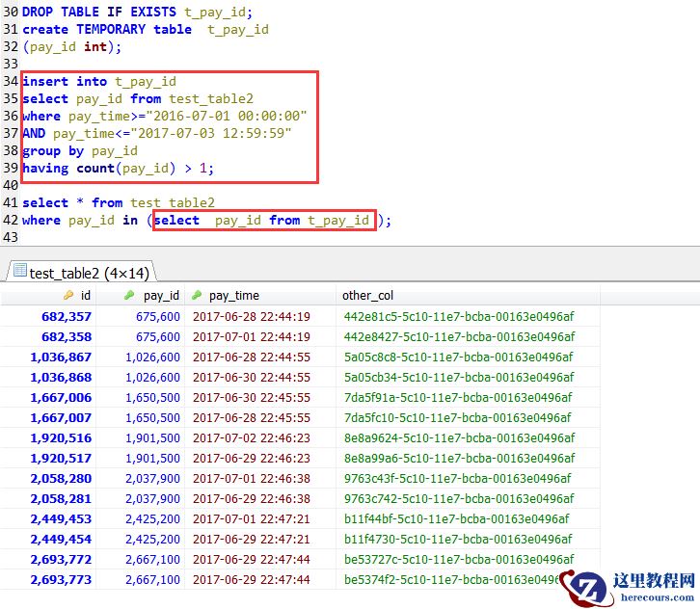Image resolution: width=700 pixels, height=609 pixels.
Task: Click pay_time 2017-07-01 22:47:21
Action: coord(252,518)
